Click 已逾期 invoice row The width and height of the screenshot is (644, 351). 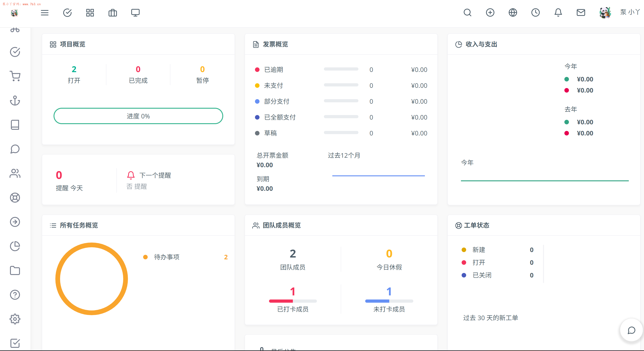pos(341,69)
